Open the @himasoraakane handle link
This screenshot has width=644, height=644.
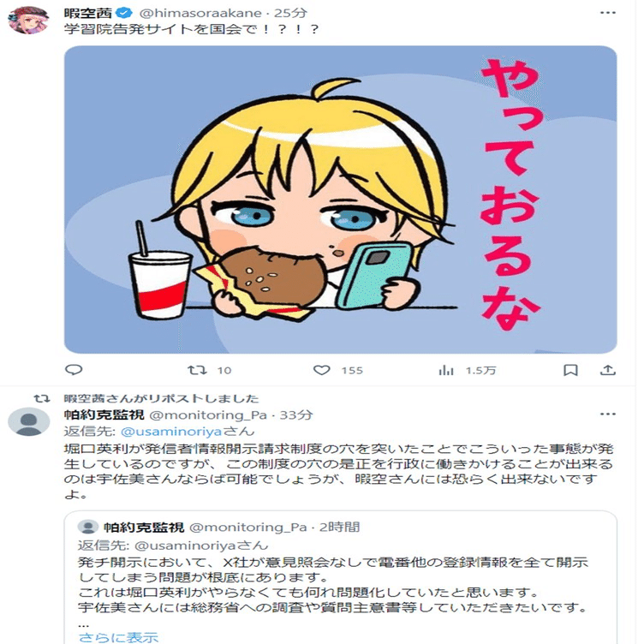coord(183,14)
